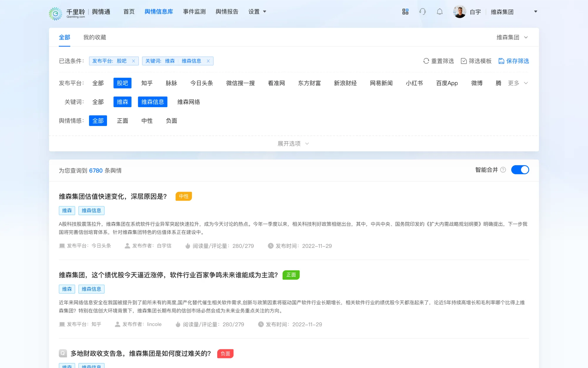Click the 中性 sentiment badge
This screenshot has width=588, height=368.
(184, 196)
